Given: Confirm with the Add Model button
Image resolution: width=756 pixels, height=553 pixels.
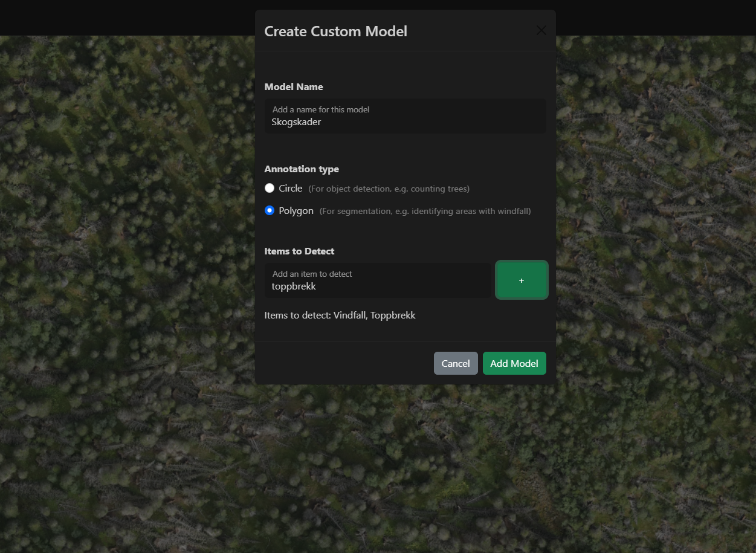Looking at the screenshot, I should pos(514,363).
